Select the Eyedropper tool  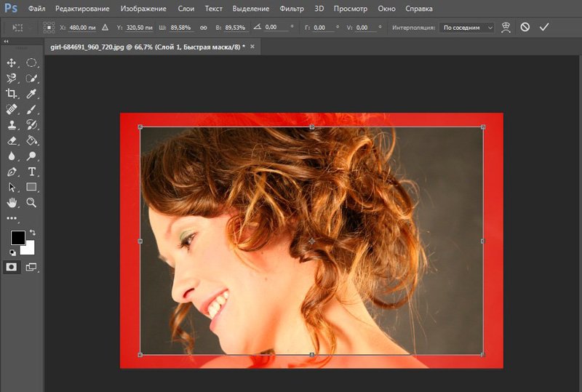[31, 94]
